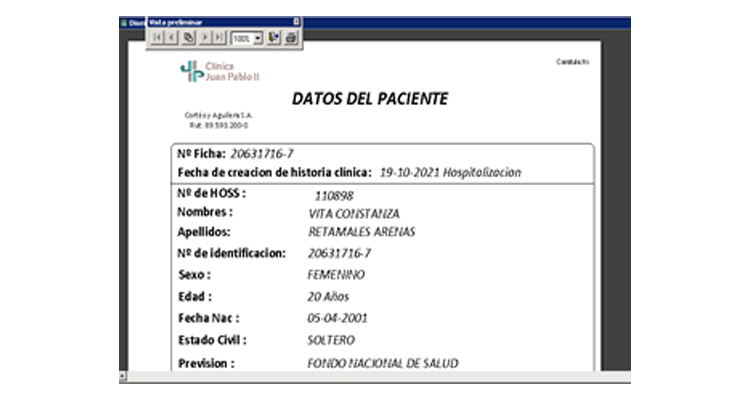
Task: Click the Rut 89.593.200-0 text
Action: tap(219, 125)
